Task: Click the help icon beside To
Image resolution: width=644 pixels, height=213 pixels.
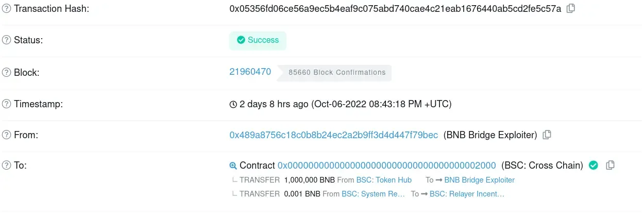Action: [x=7, y=166]
